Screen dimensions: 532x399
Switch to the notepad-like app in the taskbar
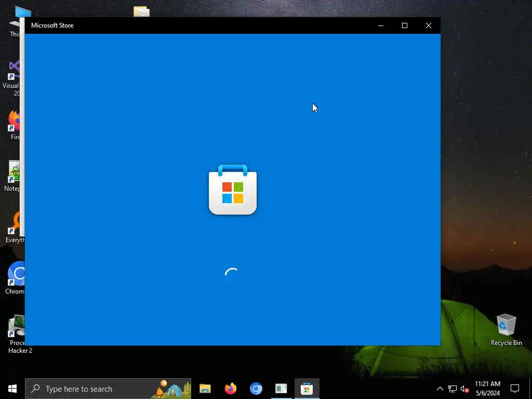tap(281, 389)
